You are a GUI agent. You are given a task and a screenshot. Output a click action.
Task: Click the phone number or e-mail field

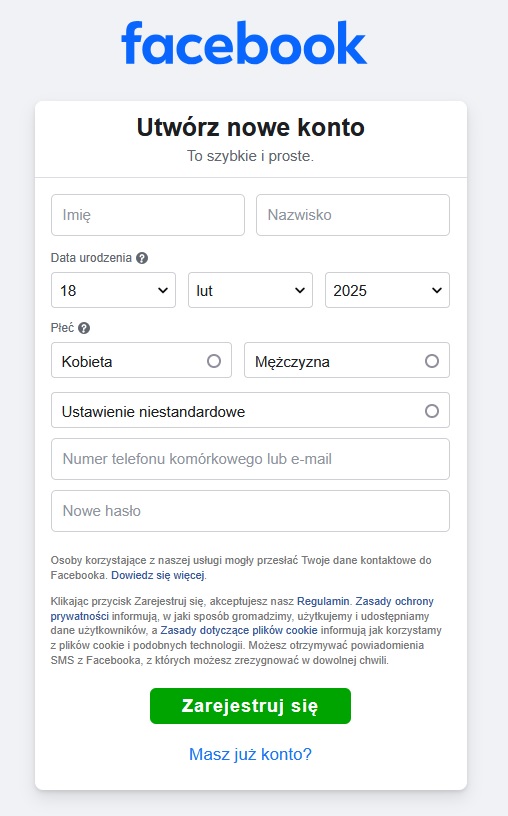[250, 459]
